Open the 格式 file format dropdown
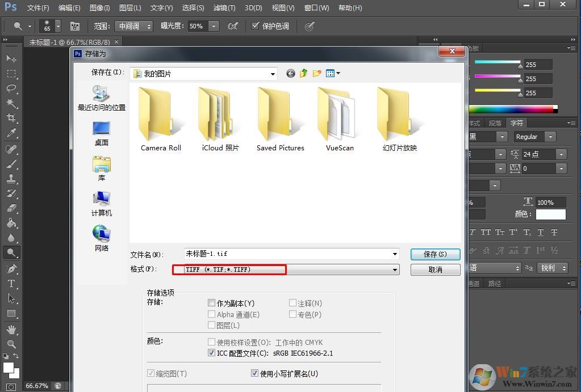The image size is (581, 392). (395, 270)
